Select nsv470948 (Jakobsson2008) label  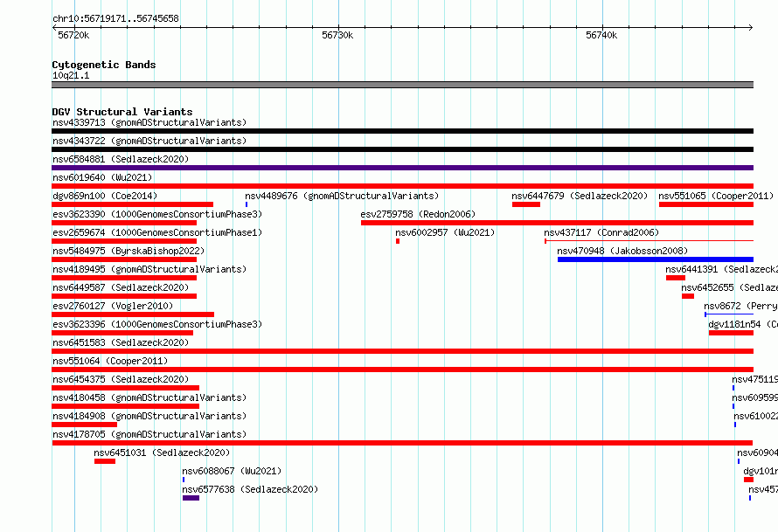(x=622, y=251)
